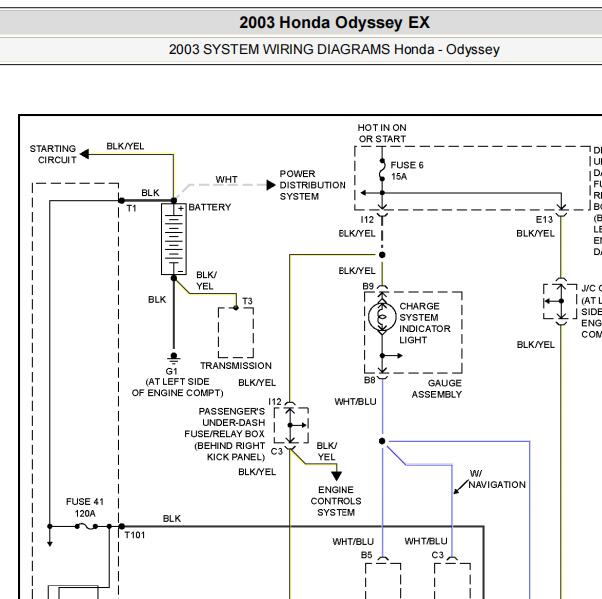This screenshot has width=602, height=599.
Task: Select the "2003 SYSTEM WIRING DIAGRAMS Honda - Odyssey" subtitle
Action: coord(334,50)
